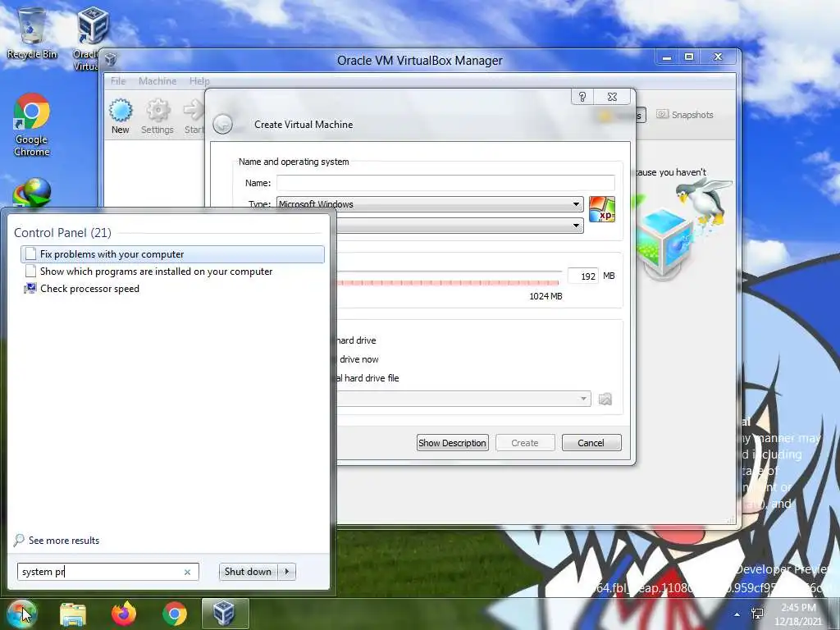Show hidden icons in the system tray

point(737,614)
